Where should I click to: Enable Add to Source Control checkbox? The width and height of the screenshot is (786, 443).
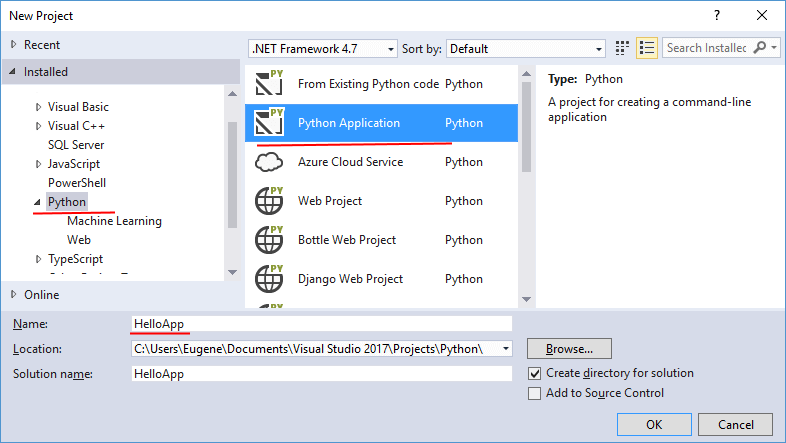click(535, 393)
